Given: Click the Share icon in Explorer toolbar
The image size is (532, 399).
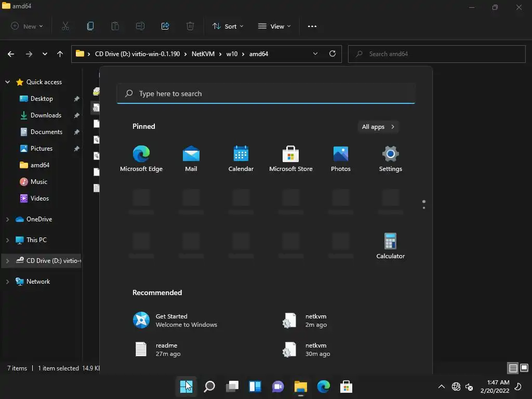Looking at the screenshot, I should click(x=165, y=26).
